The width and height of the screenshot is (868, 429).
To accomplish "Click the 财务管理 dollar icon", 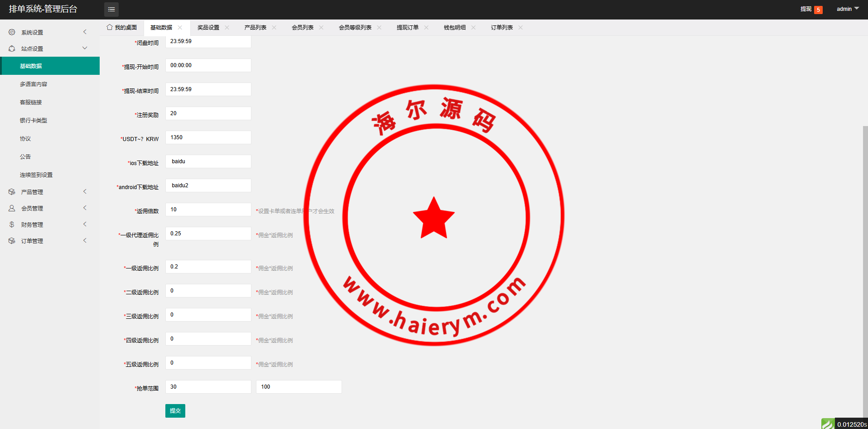I will (x=12, y=224).
